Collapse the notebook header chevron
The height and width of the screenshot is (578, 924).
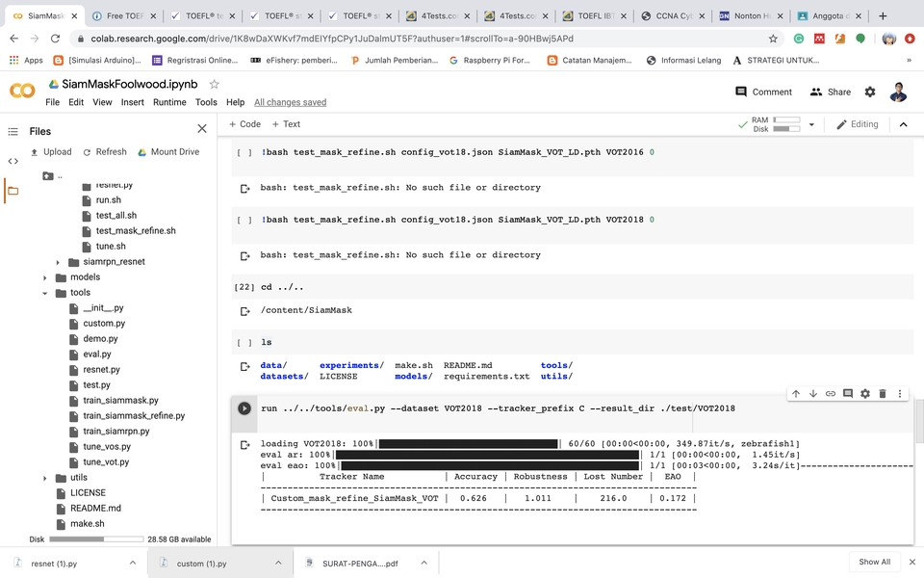click(x=904, y=124)
